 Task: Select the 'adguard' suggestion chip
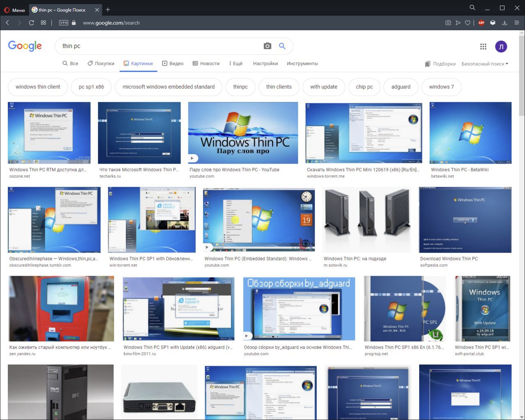pos(401,87)
